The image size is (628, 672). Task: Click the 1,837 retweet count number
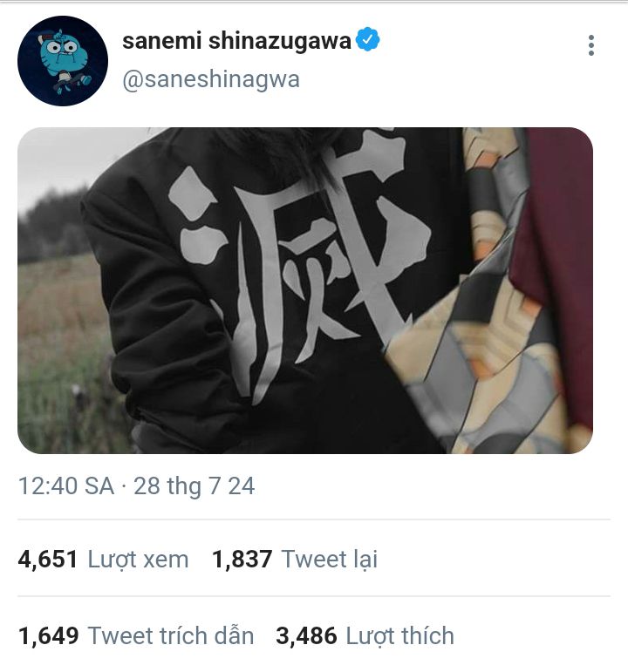point(242,559)
